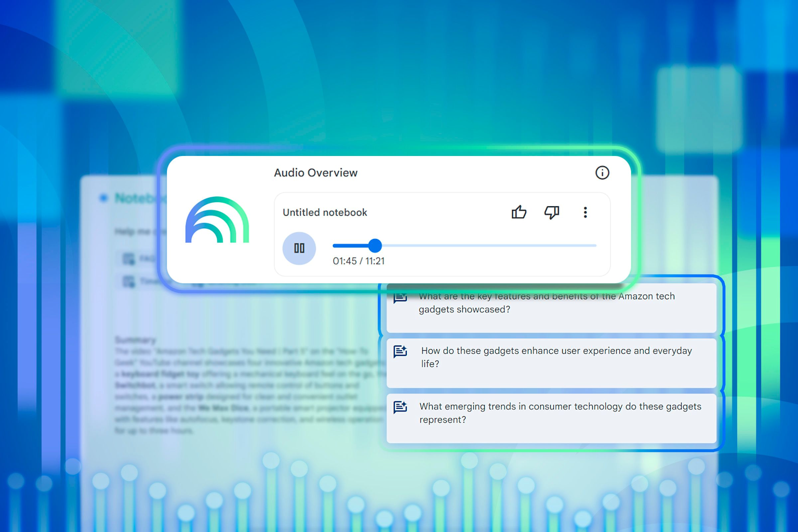
Task: Pause the Audio Overview playback
Action: (x=299, y=248)
